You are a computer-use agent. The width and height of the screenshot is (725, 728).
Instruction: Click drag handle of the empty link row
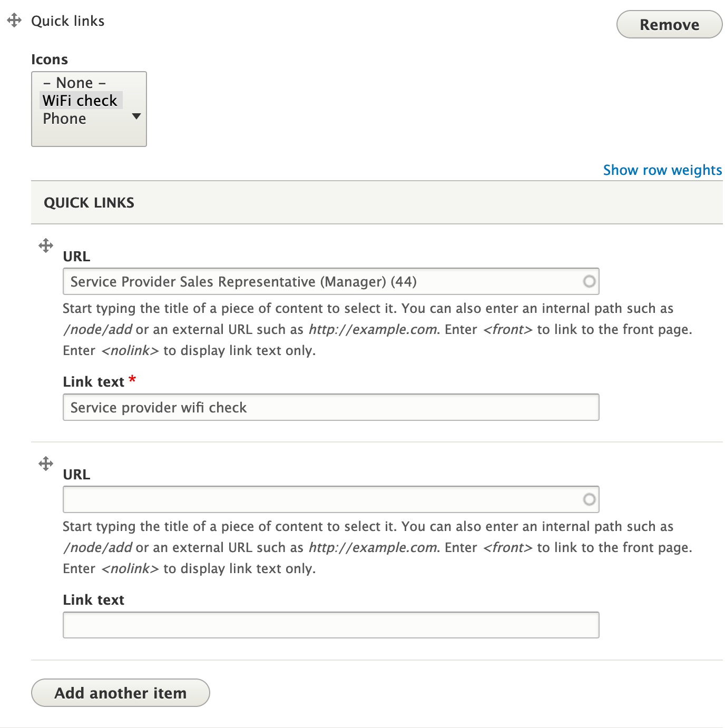[46, 464]
